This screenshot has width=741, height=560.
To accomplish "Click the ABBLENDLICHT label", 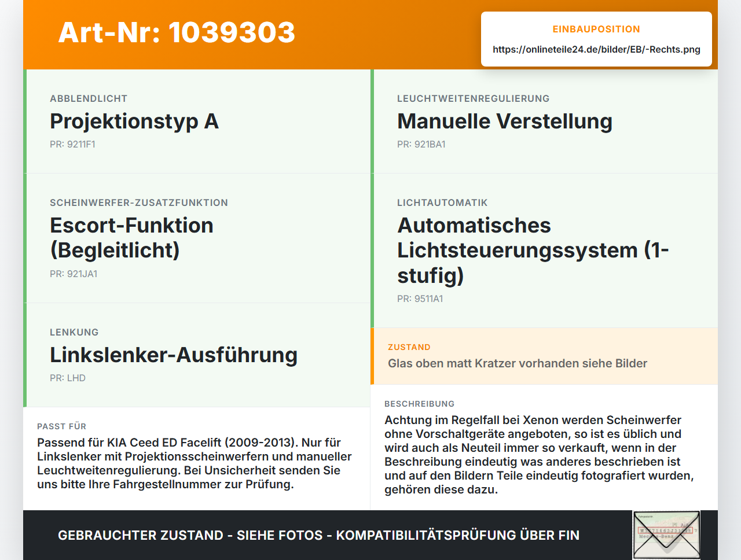I will 89,98.
